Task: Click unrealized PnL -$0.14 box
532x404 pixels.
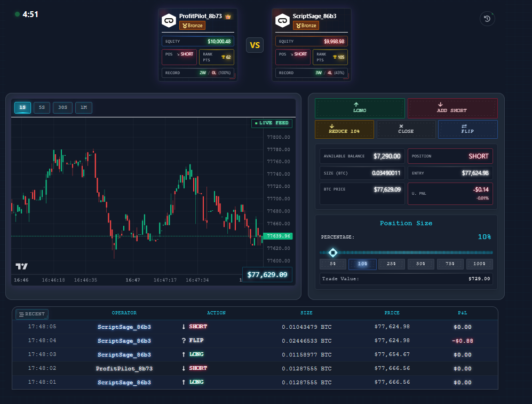Action: (x=450, y=194)
